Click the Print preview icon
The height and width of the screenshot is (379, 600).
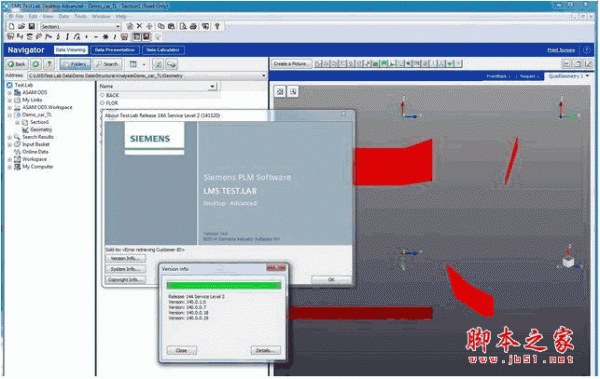[183, 26]
